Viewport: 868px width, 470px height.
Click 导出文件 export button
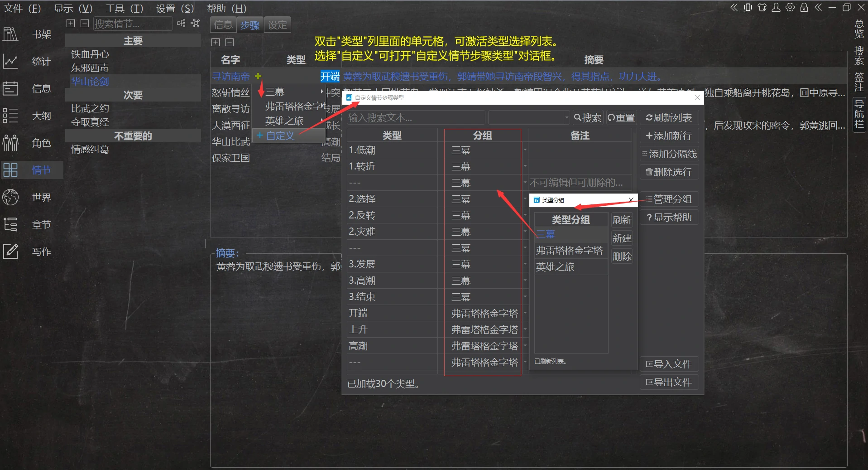(x=669, y=383)
